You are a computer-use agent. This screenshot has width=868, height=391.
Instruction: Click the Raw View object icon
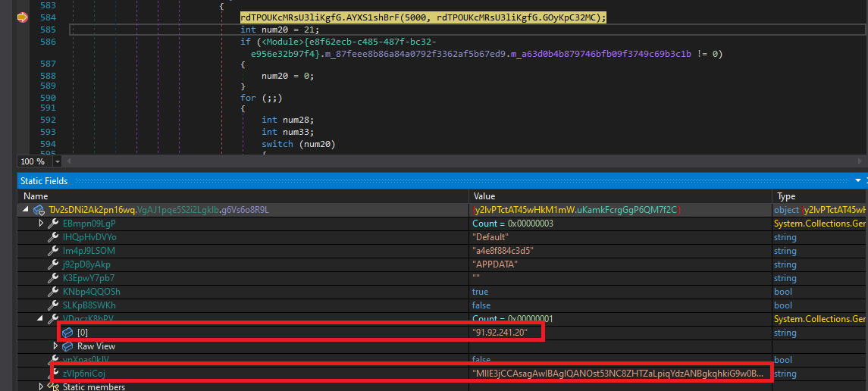[x=67, y=346]
